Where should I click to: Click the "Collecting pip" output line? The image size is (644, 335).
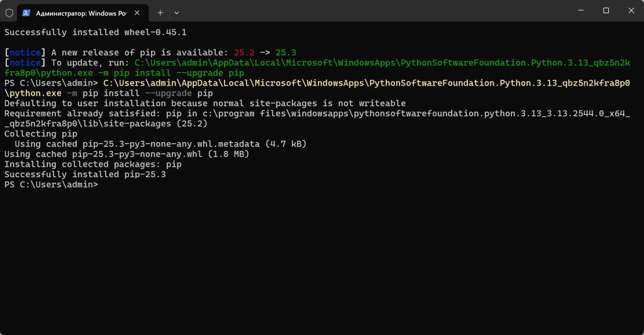click(40, 134)
